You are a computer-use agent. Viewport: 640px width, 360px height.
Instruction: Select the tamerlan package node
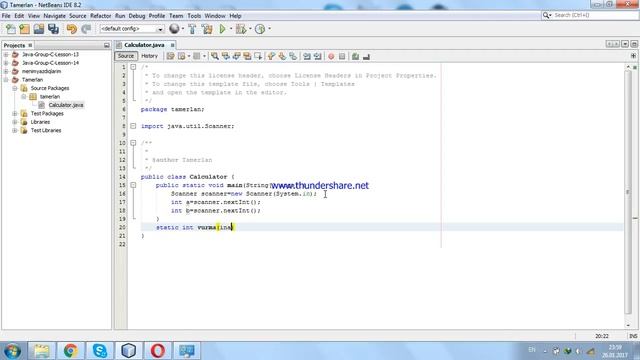point(50,97)
